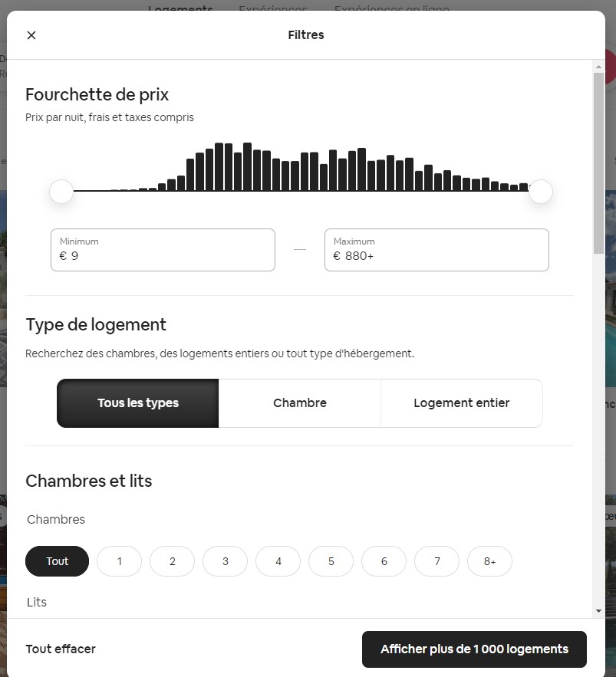This screenshot has height=677, width=616.
Task: Pick 3 chambres pill
Action: pyautogui.click(x=225, y=561)
